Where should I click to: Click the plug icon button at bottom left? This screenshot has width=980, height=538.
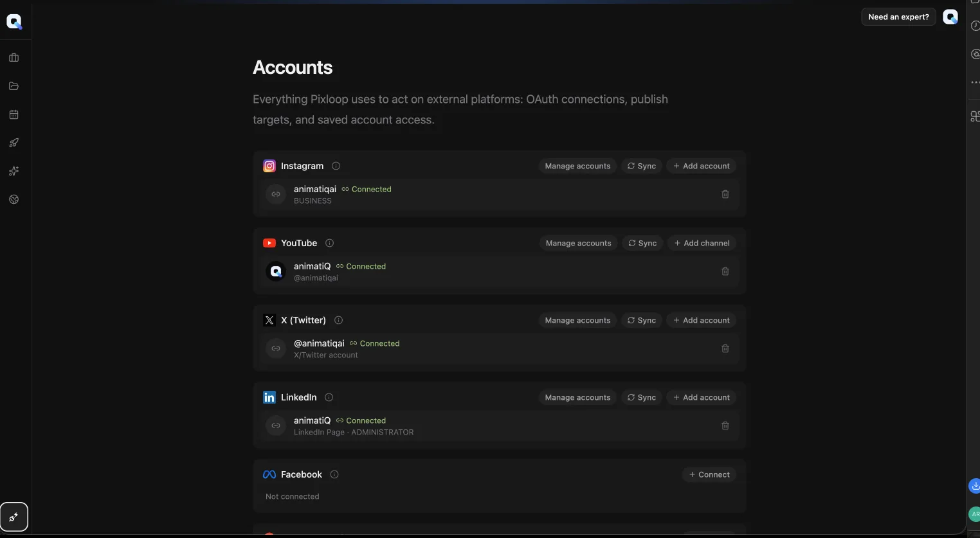pos(14,517)
